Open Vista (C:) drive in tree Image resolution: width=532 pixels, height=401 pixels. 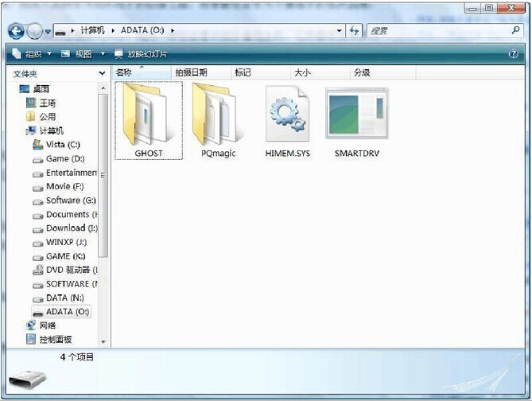[63, 145]
